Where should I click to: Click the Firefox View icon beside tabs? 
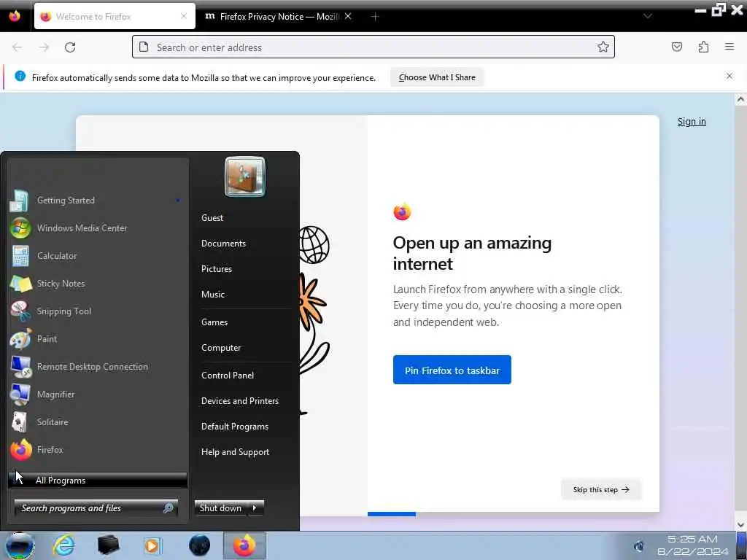tap(15, 16)
